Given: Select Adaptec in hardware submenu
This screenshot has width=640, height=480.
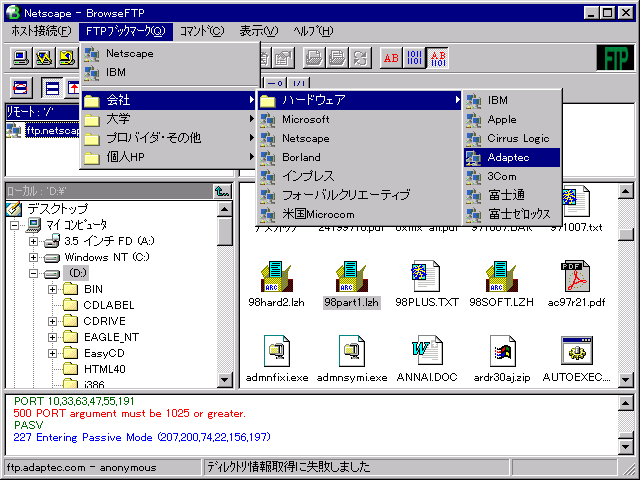Looking at the screenshot, I should [512, 157].
